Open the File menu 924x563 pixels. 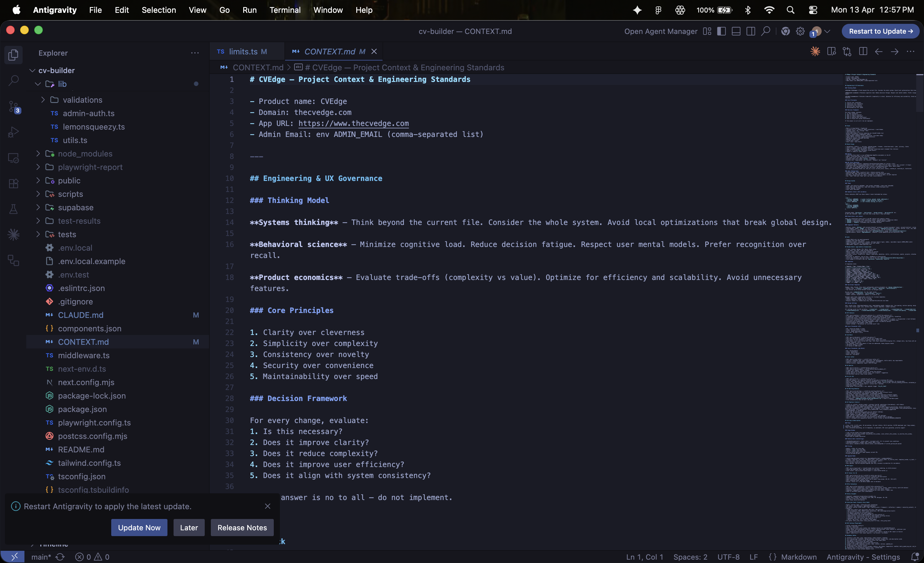[x=95, y=10]
